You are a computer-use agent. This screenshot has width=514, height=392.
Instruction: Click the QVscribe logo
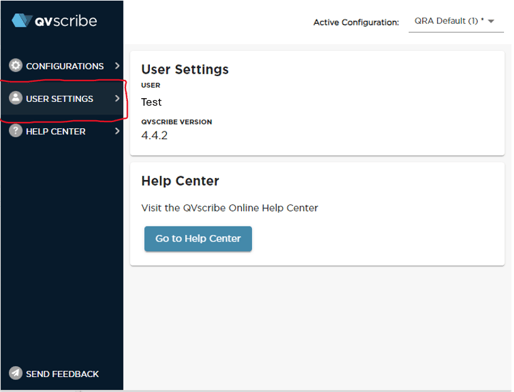click(54, 21)
